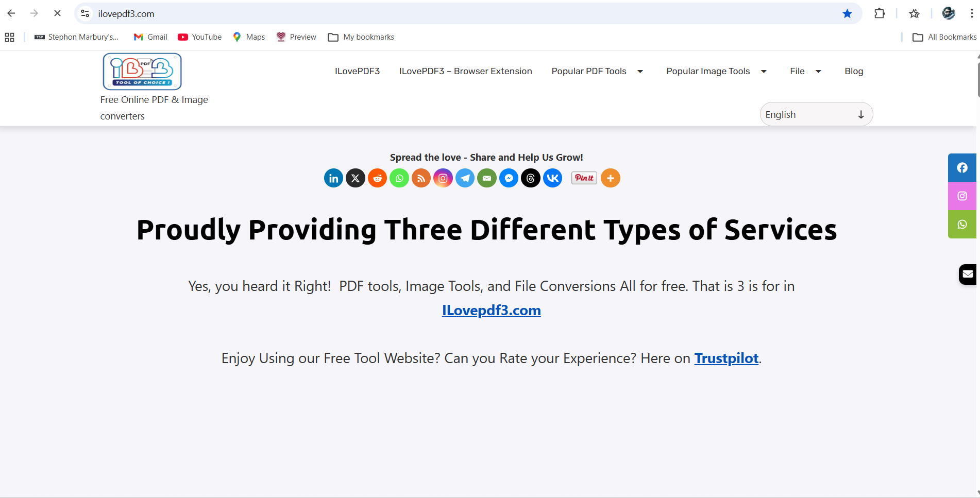View site information icon in address bar

(86, 13)
